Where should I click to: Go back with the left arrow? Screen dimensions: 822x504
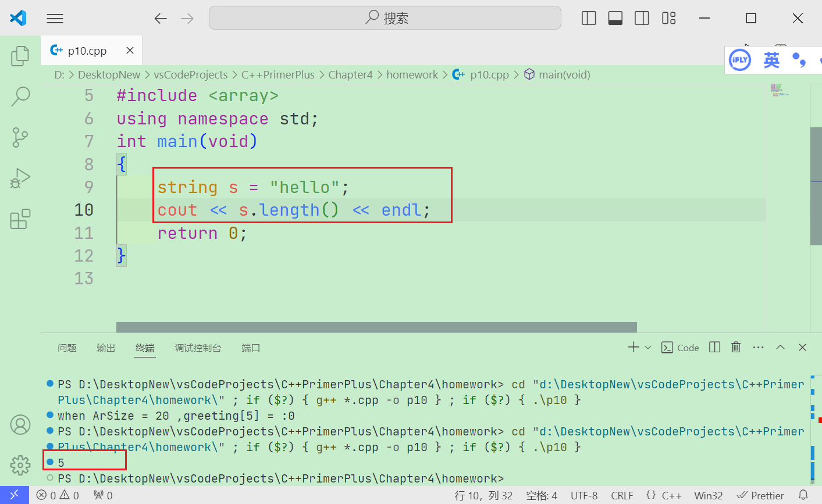point(161,19)
